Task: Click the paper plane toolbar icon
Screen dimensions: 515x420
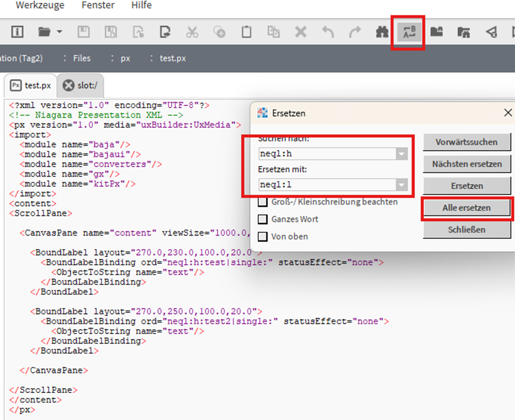Action: 491,32
